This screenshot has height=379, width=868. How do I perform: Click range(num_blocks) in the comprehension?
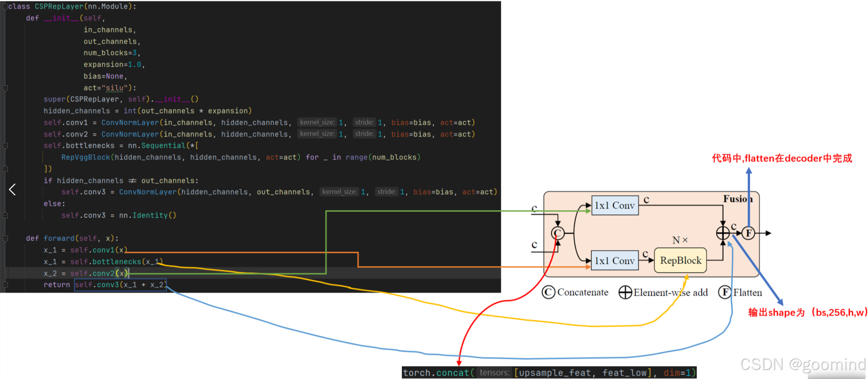(383, 157)
